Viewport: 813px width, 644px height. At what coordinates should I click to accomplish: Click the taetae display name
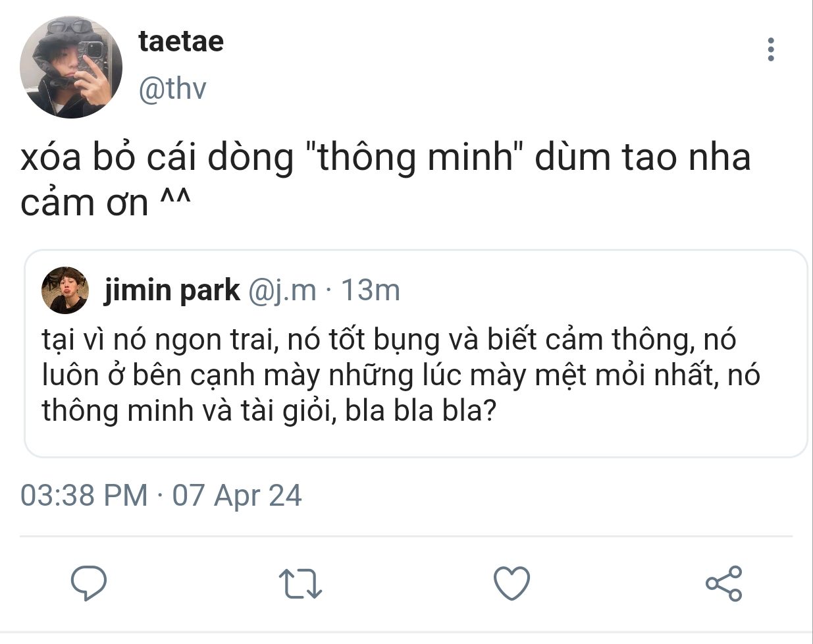pyautogui.click(x=181, y=41)
